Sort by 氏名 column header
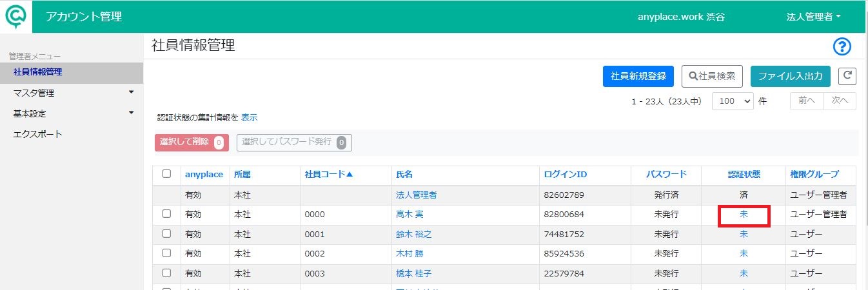 click(x=404, y=174)
